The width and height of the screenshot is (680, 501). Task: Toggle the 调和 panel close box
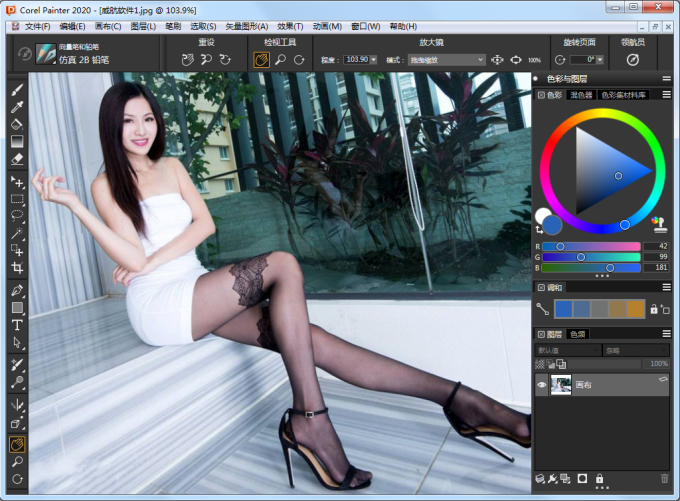point(541,288)
